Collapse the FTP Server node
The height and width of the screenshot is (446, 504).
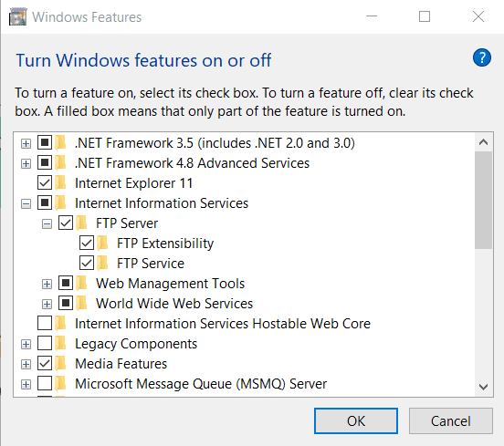tap(47, 223)
